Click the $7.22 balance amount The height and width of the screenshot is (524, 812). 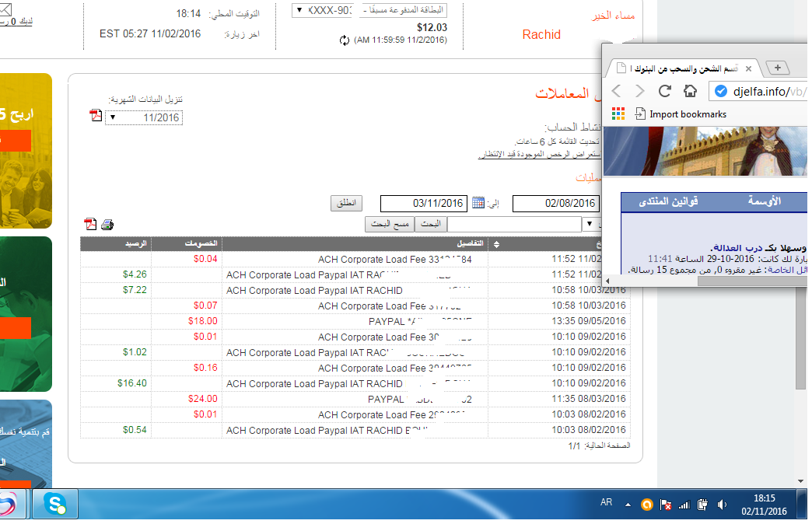point(135,290)
